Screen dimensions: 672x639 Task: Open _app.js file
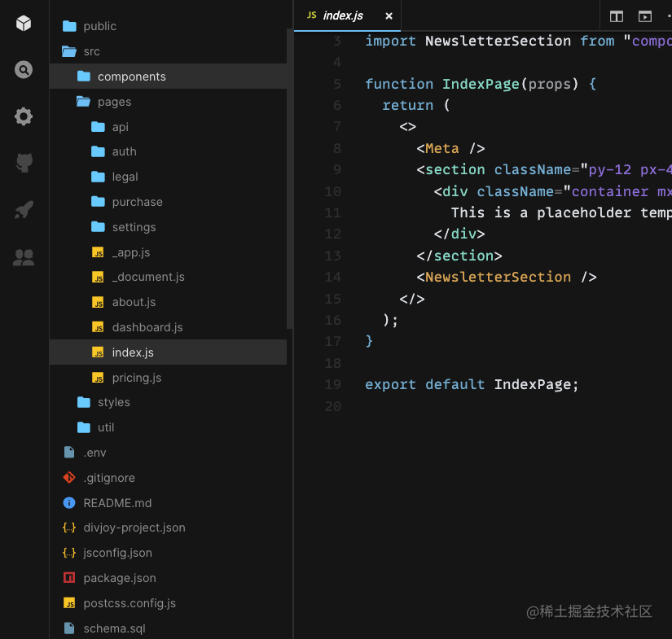168,252
